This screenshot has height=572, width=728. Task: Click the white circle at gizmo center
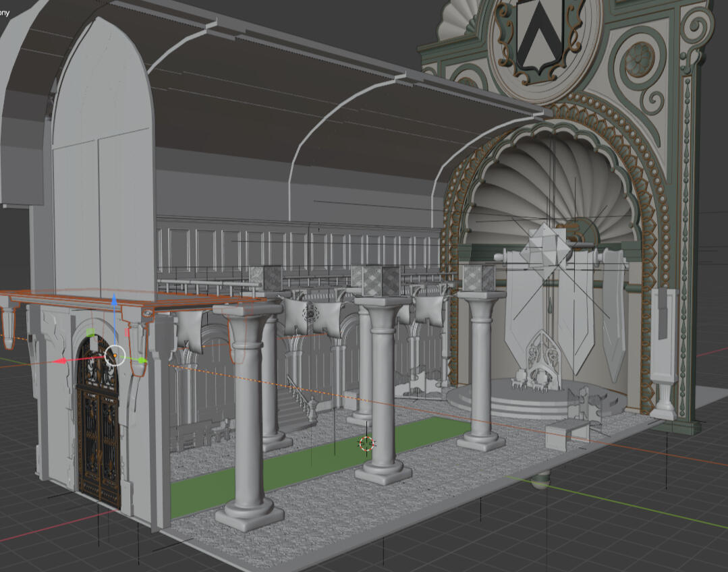pyautogui.click(x=115, y=354)
